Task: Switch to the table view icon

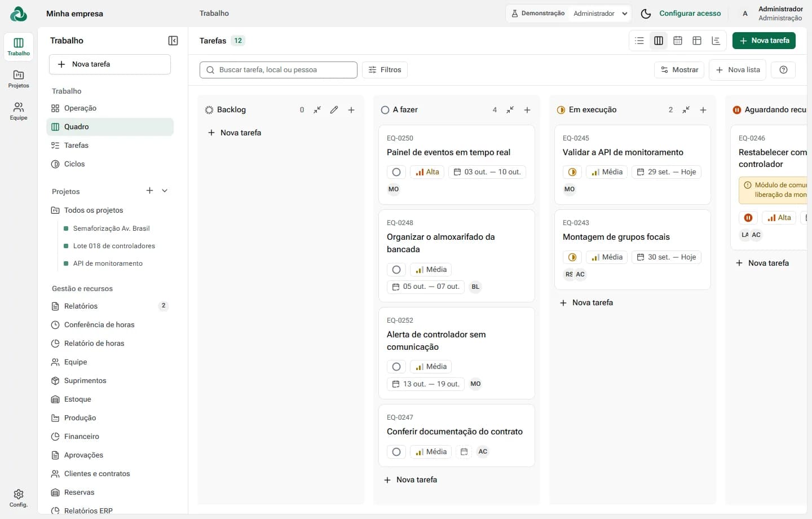Action: coord(697,41)
